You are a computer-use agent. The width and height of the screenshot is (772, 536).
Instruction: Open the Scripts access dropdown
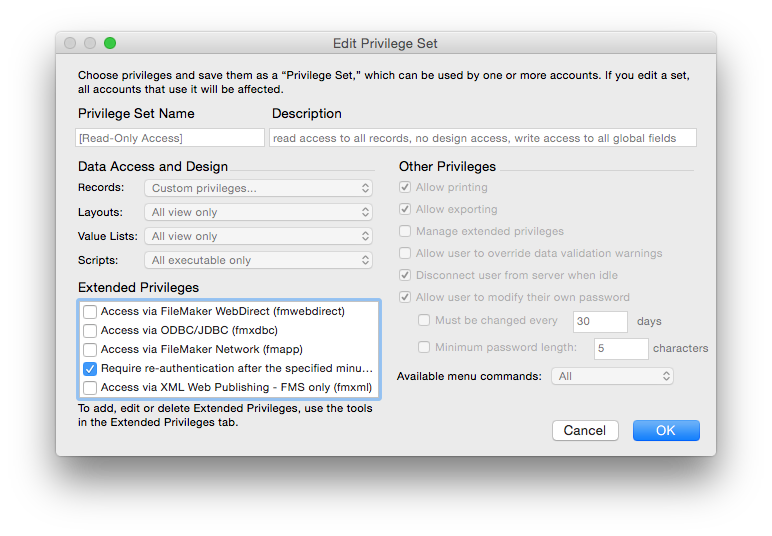click(x=258, y=260)
